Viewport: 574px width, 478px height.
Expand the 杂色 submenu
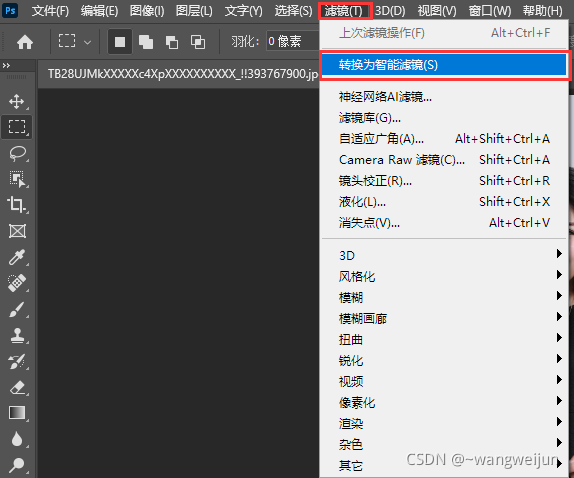(x=444, y=444)
